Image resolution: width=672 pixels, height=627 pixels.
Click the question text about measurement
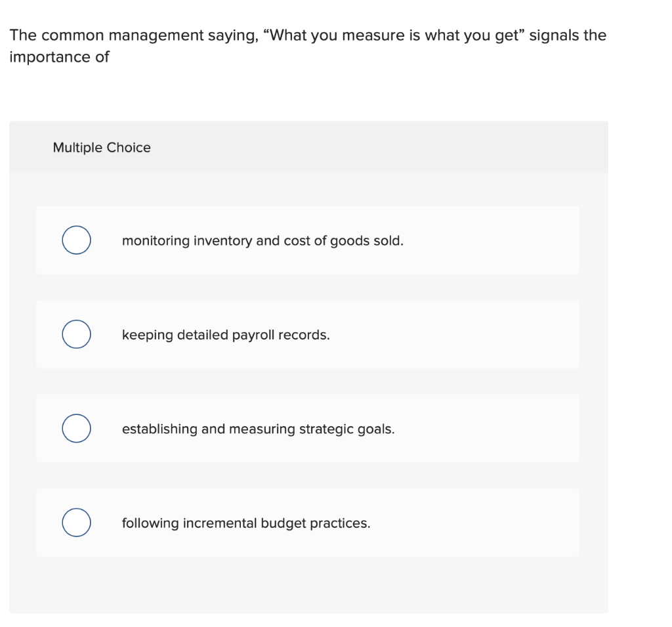click(x=308, y=46)
